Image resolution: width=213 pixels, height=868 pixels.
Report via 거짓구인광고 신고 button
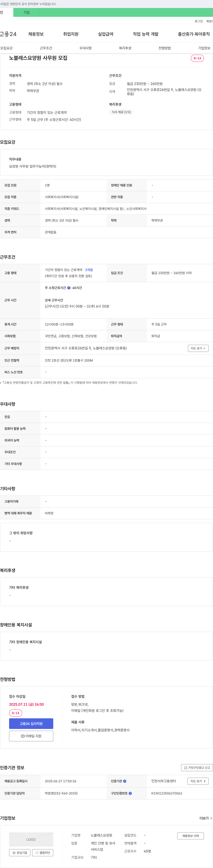click(x=197, y=768)
